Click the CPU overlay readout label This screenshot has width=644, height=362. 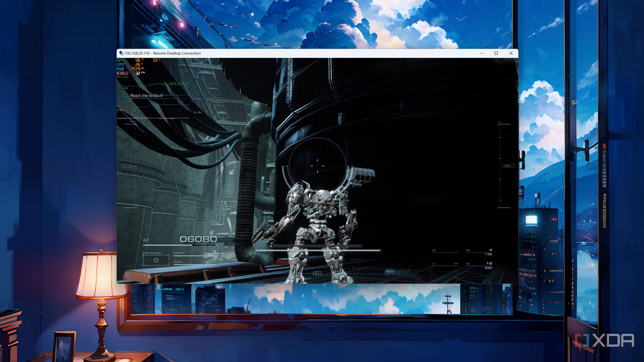tap(120, 65)
